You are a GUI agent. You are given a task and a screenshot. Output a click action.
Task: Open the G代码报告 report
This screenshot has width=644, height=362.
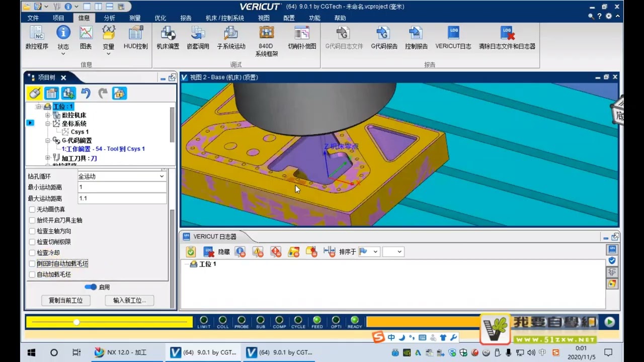pyautogui.click(x=384, y=38)
